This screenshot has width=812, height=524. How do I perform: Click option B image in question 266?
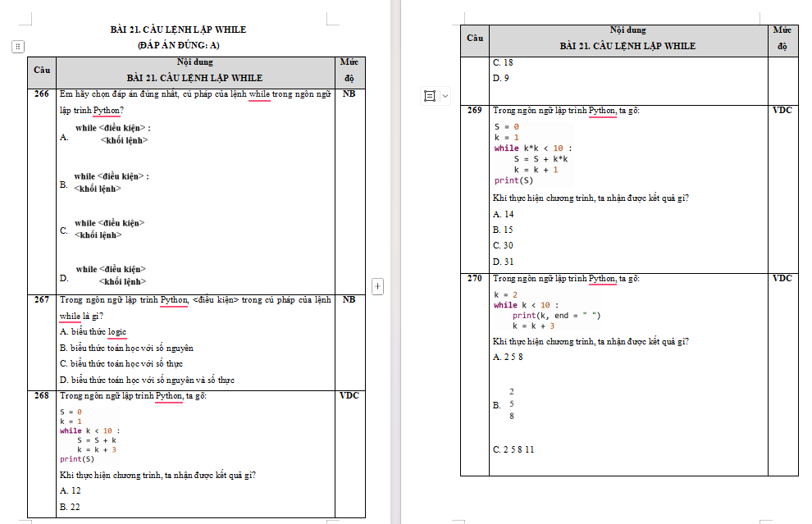point(111,182)
